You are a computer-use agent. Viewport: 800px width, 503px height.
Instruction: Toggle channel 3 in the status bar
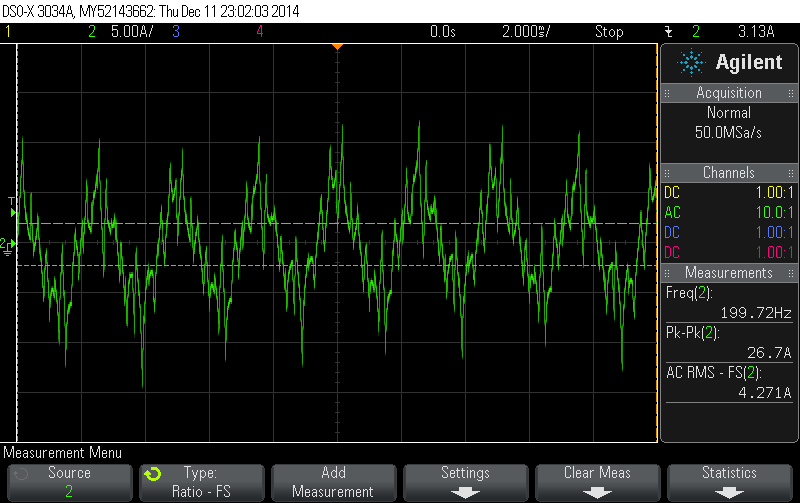175,32
